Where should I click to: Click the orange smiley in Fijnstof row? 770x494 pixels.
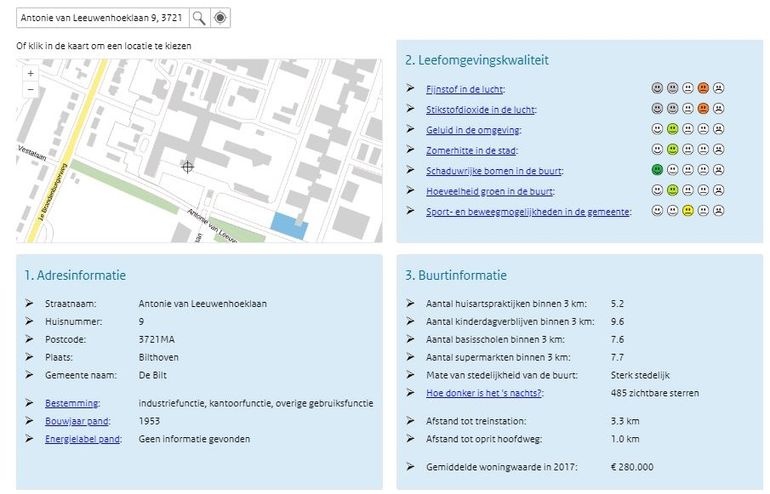click(703, 88)
